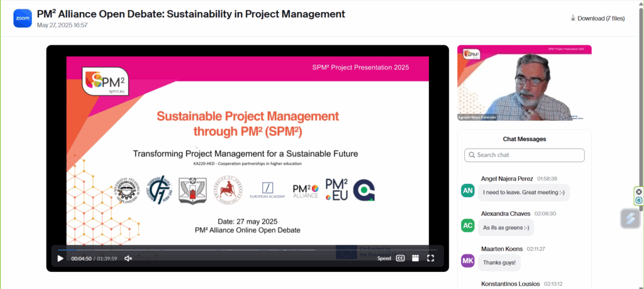The width and height of the screenshot is (644, 289).
Task: Click the video progress bar
Action: tap(248, 250)
